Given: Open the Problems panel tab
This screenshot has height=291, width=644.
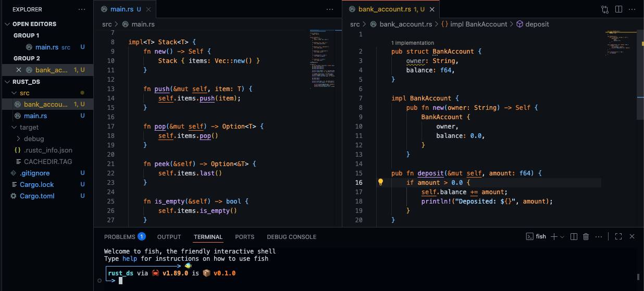Looking at the screenshot, I should (x=119, y=236).
